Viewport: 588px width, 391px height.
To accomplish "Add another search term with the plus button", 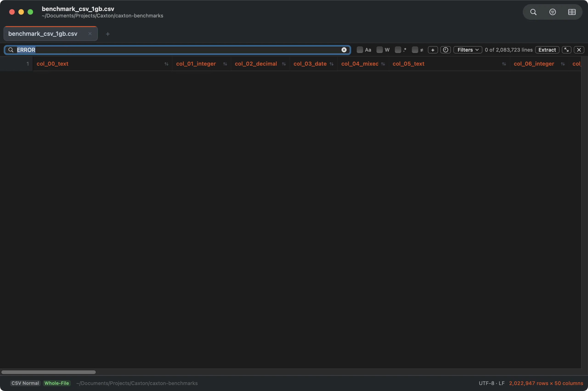I will [x=433, y=50].
